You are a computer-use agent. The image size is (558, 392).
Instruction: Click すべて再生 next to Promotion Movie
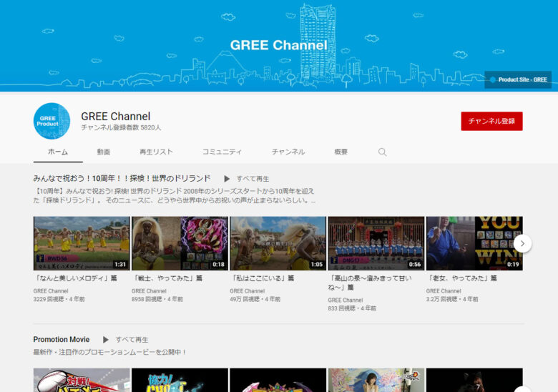pyautogui.click(x=132, y=340)
